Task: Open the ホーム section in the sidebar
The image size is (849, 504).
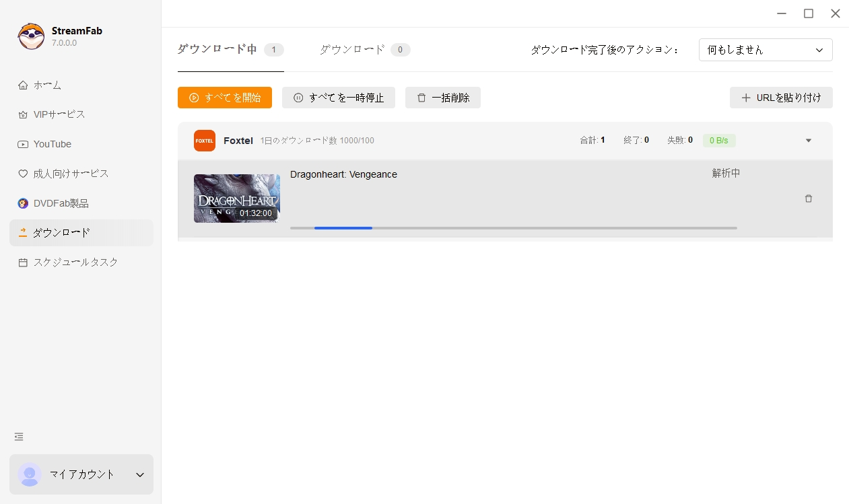Action: tap(48, 85)
